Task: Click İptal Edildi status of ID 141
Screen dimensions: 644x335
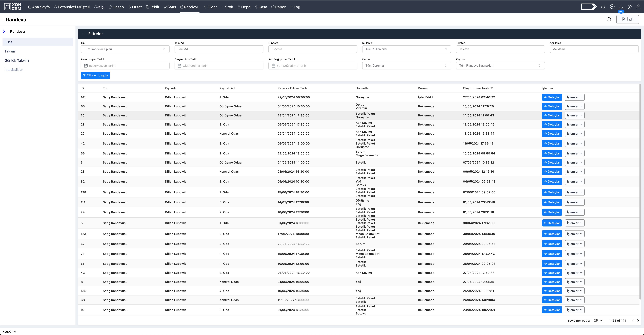Action: tap(426, 97)
